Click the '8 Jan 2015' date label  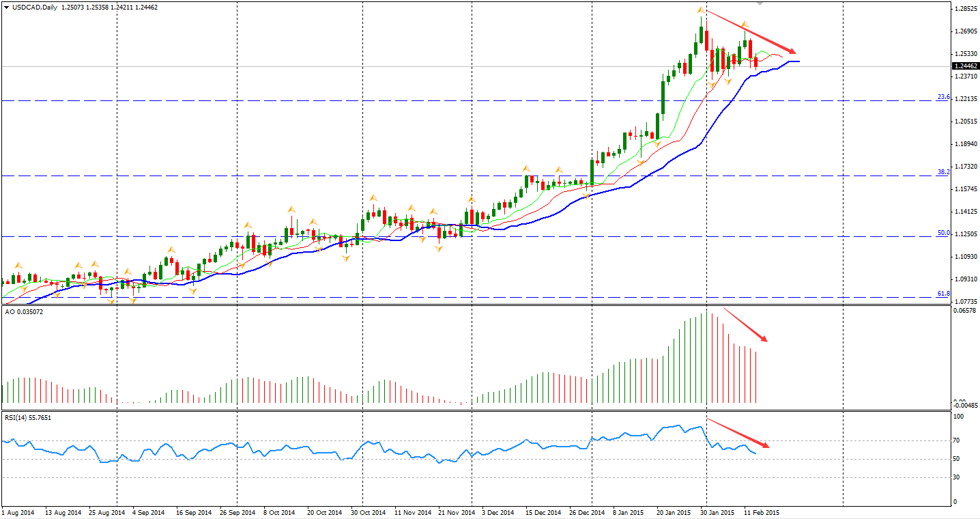pyautogui.click(x=628, y=511)
